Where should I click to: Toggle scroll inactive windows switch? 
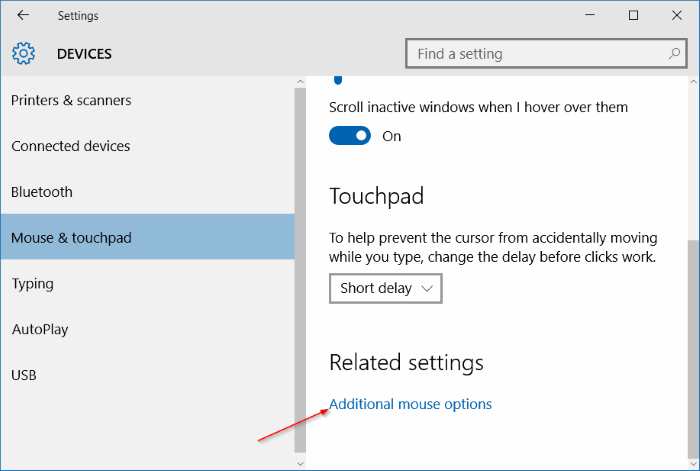tap(350, 136)
